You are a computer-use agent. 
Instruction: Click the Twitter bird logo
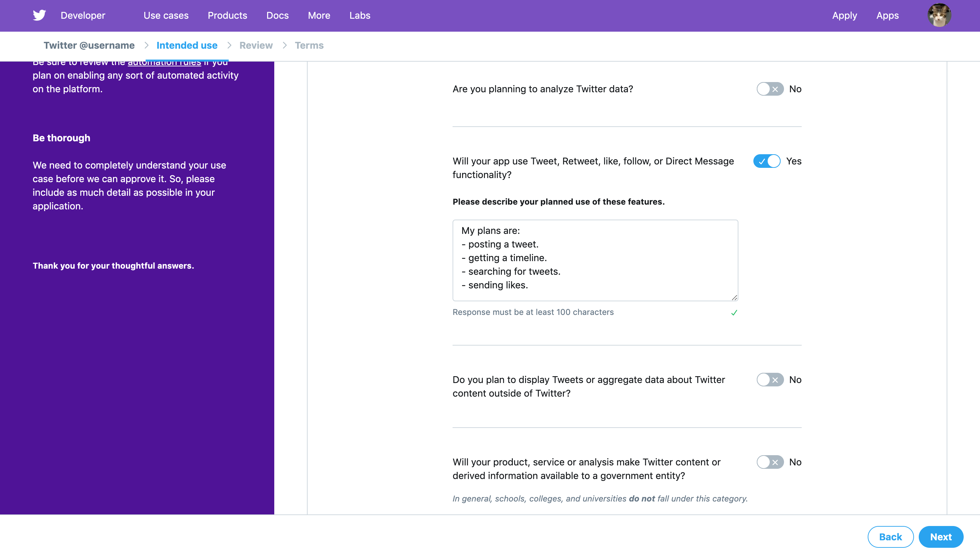39,15
